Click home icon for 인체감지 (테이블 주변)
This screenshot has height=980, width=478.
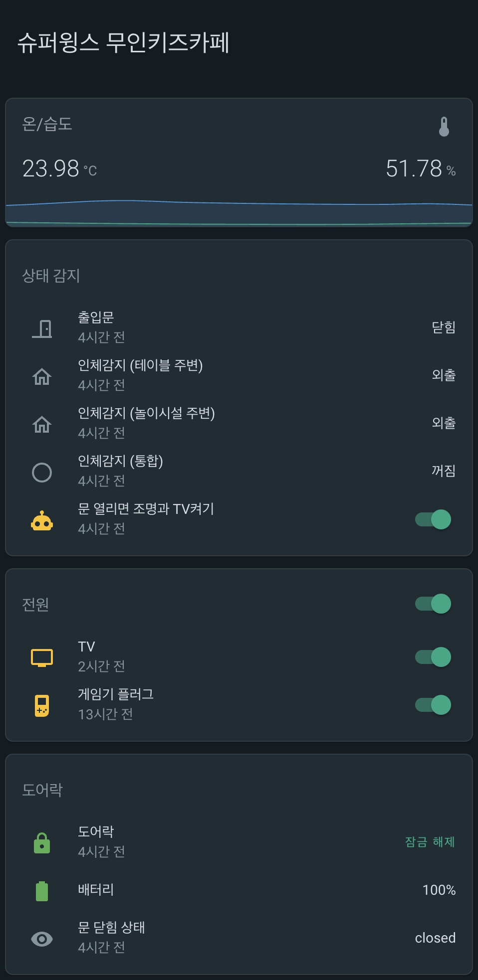(42, 376)
